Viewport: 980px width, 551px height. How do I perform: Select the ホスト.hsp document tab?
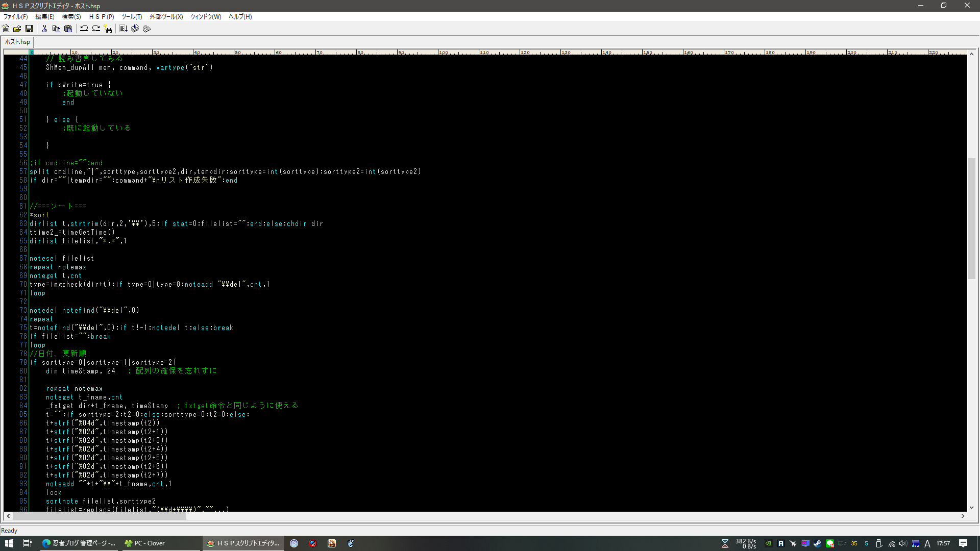[18, 42]
